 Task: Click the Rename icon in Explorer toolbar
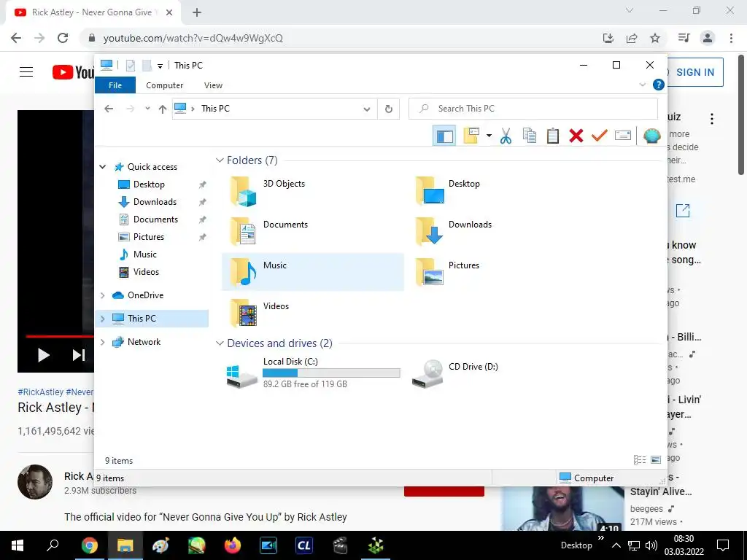pos(623,136)
